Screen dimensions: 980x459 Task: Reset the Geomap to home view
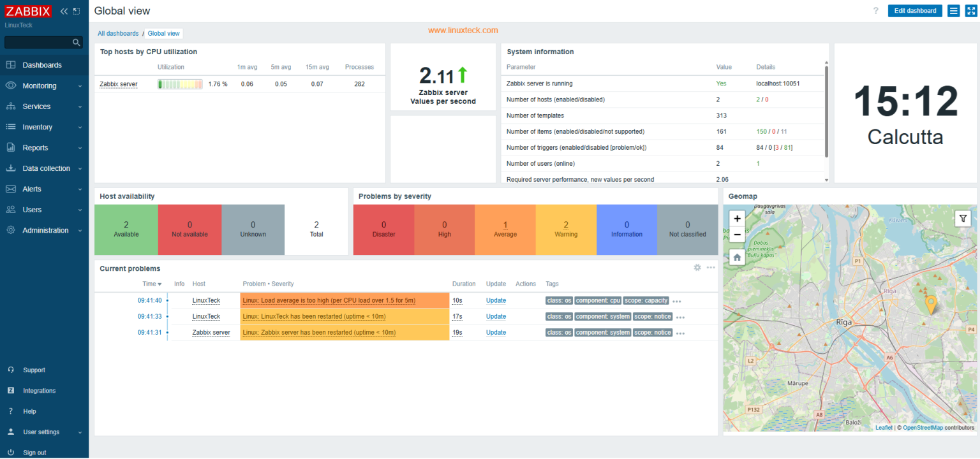[x=738, y=258]
